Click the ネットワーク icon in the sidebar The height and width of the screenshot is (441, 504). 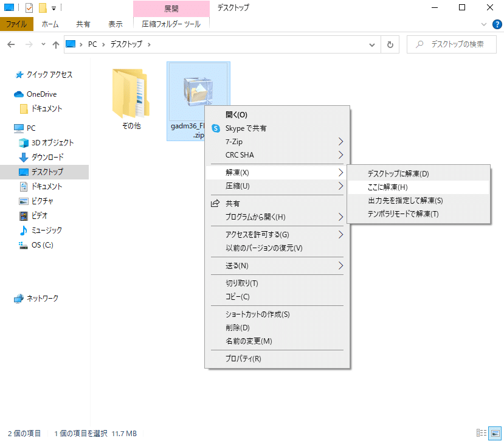(18, 298)
